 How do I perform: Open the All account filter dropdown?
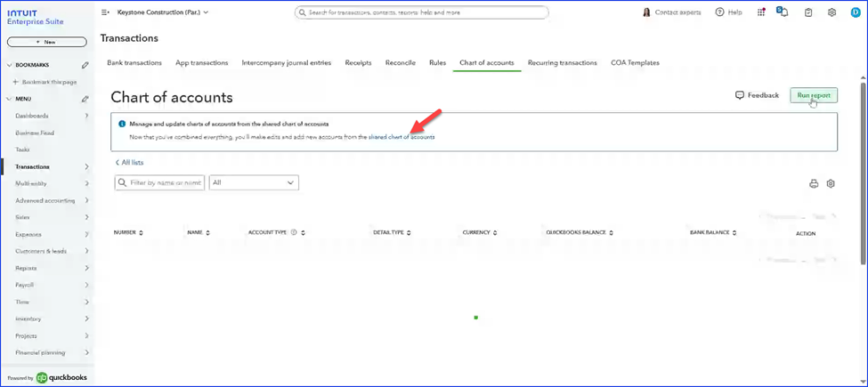click(x=254, y=183)
